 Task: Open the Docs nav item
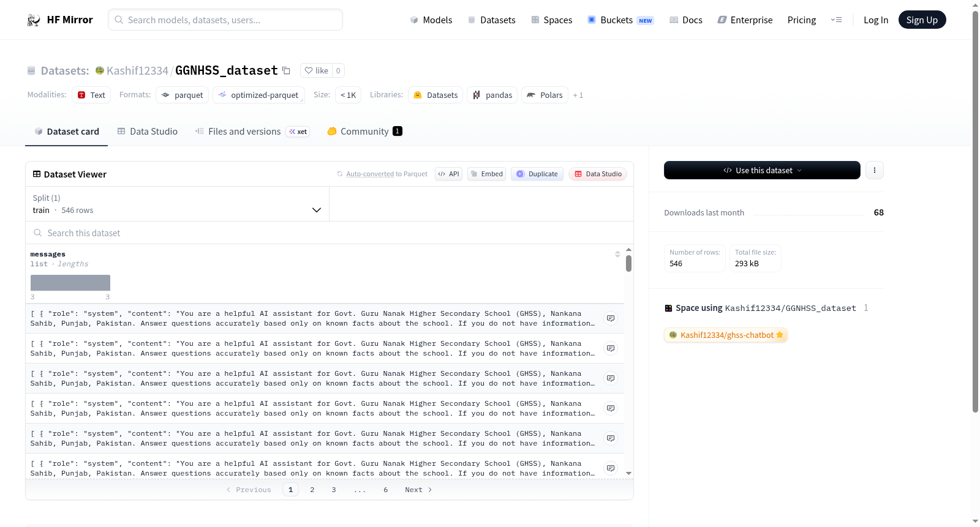[685, 20]
